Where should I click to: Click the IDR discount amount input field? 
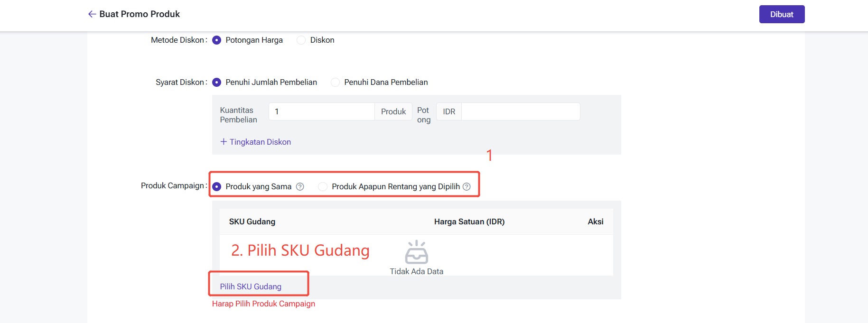coord(520,111)
